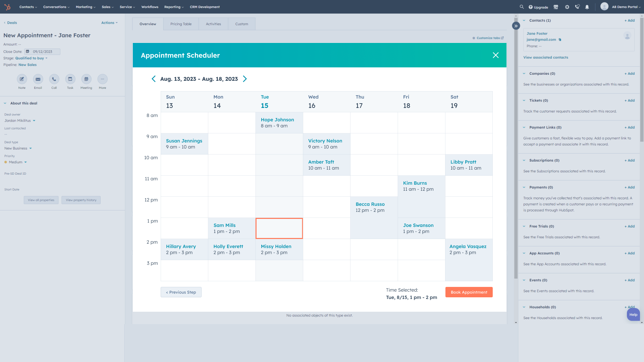
Task: Switch to the Pricing Table tab
Action: [181, 24]
